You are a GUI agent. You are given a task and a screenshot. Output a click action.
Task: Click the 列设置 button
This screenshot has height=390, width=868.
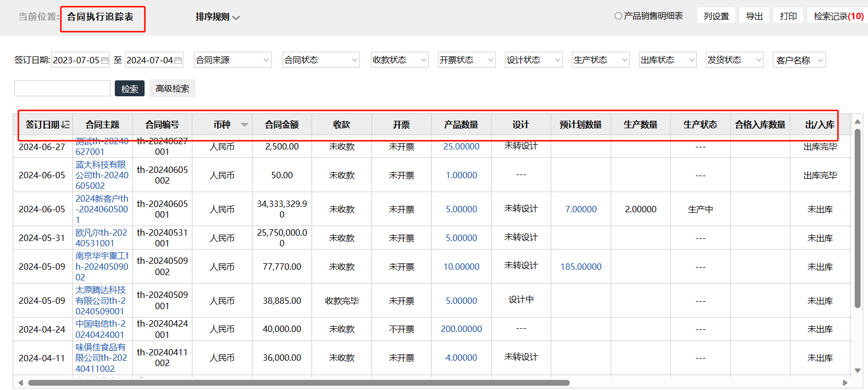[x=716, y=16]
